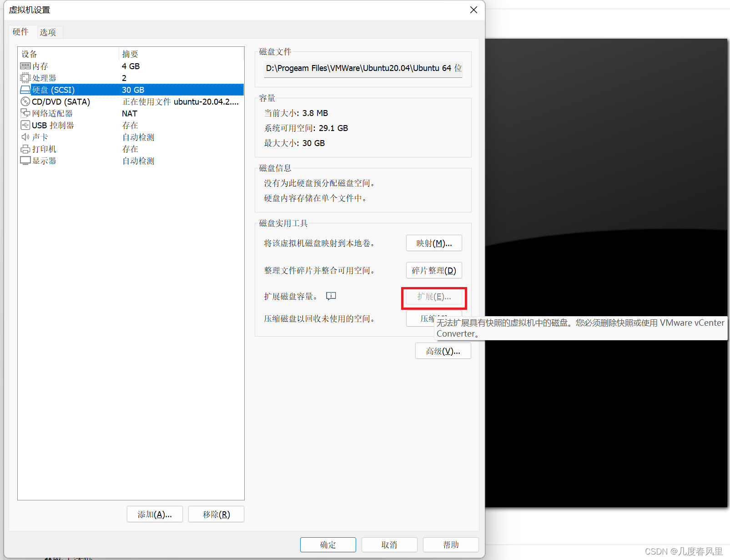Select the CD/DVD (SATA) disc icon
This screenshot has width=730, height=560.
25,102
